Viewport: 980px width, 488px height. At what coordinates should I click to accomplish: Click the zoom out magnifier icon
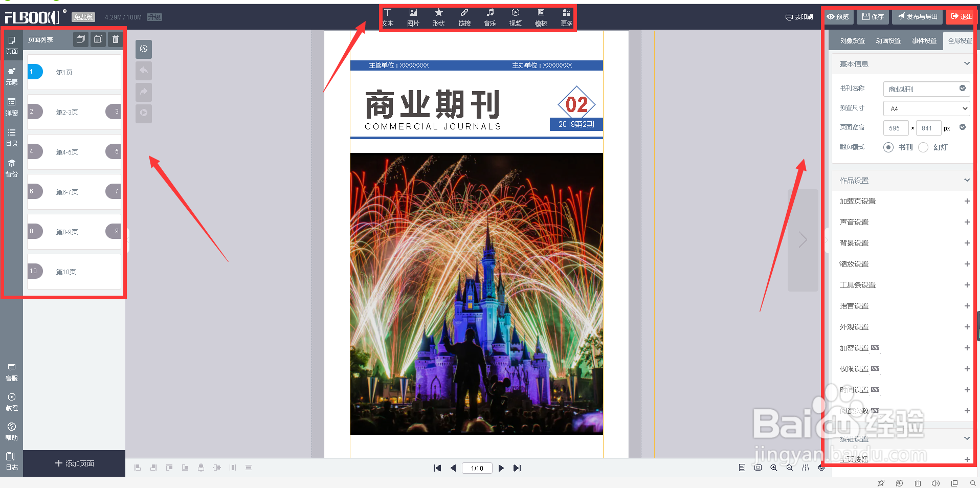click(790, 468)
